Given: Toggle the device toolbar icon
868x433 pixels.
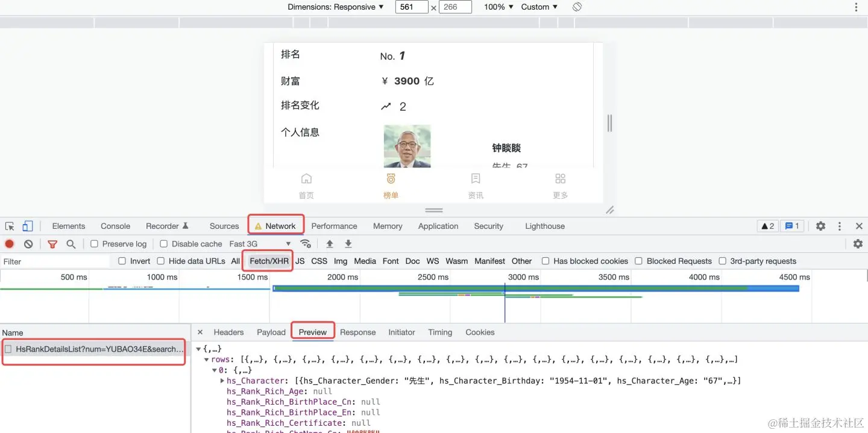Looking at the screenshot, I should click(28, 226).
